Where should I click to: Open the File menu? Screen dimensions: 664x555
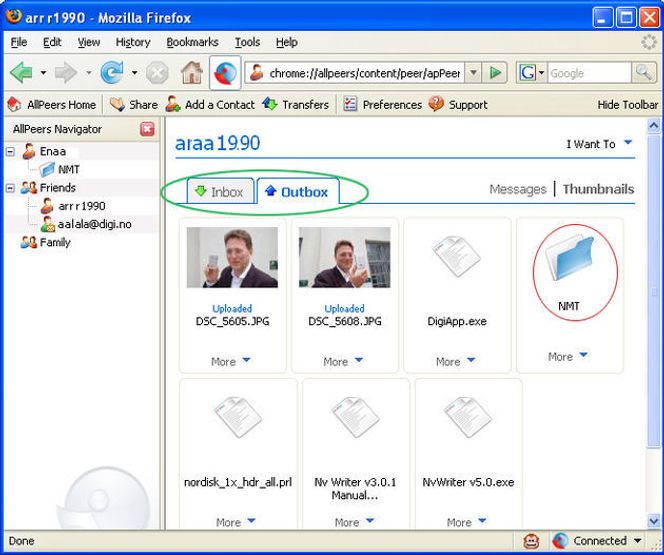click(19, 42)
